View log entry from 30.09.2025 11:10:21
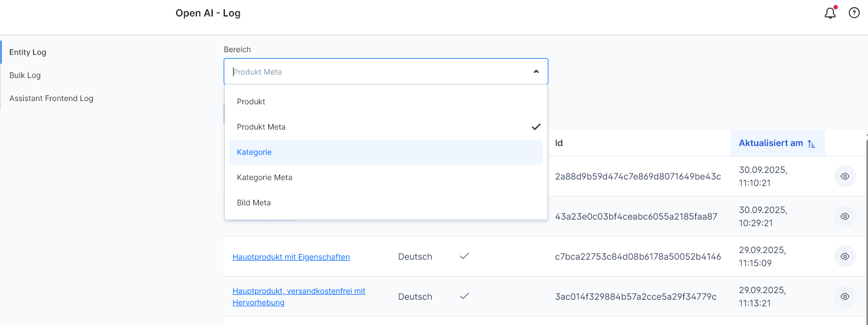Screen dimensions: 868x325 [844, 176]
